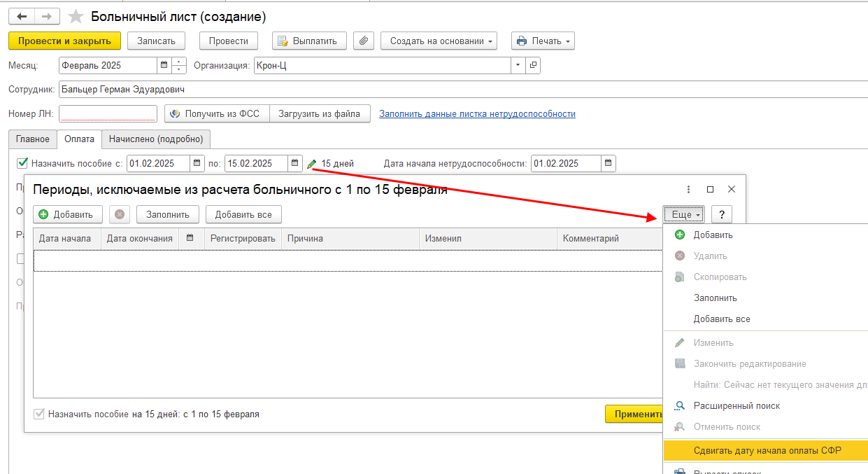Choose Скопировать in the Еще menu

(766, 277)
